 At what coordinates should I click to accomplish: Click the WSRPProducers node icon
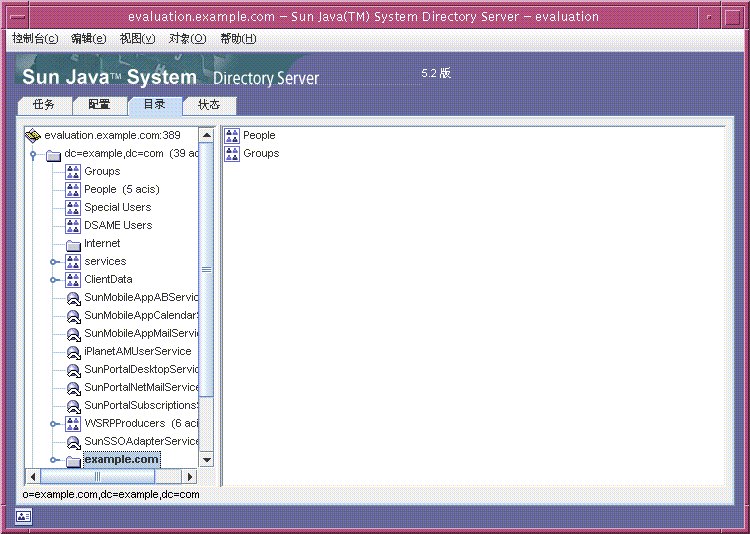(x=73, y=423)
